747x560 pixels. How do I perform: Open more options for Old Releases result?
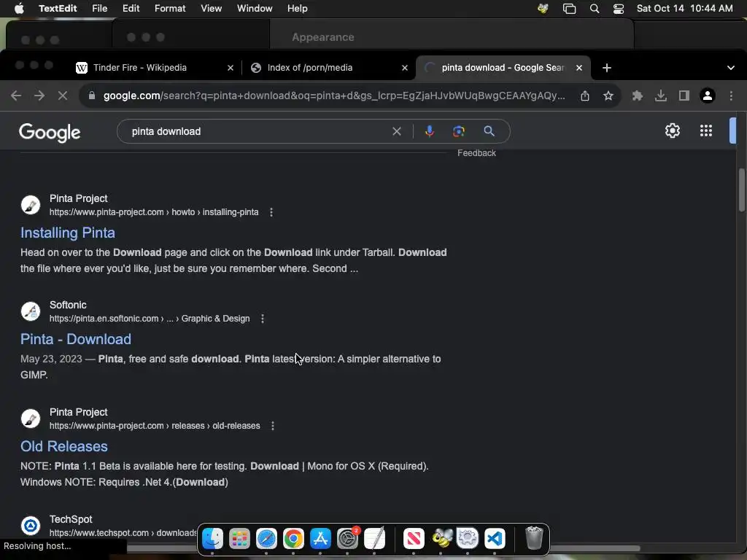[x=273, y=426]
